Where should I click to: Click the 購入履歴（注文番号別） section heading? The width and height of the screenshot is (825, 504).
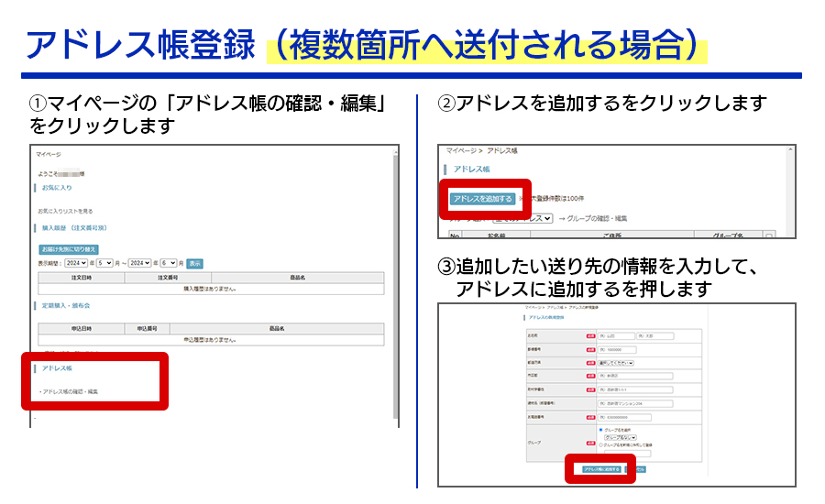pyautogui.click(x=75, y=228)
